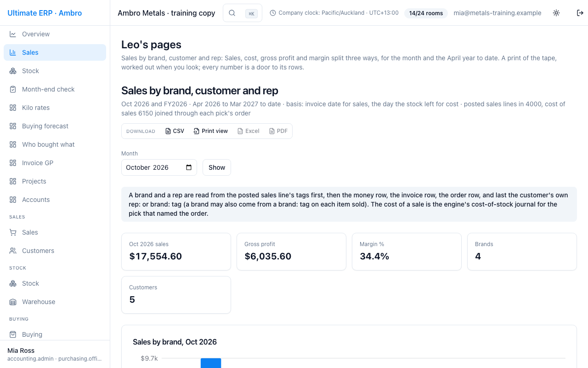This screenshot has width=588, height=368.
Task: Click the Accounts grid icon
Action: point(13,200)
